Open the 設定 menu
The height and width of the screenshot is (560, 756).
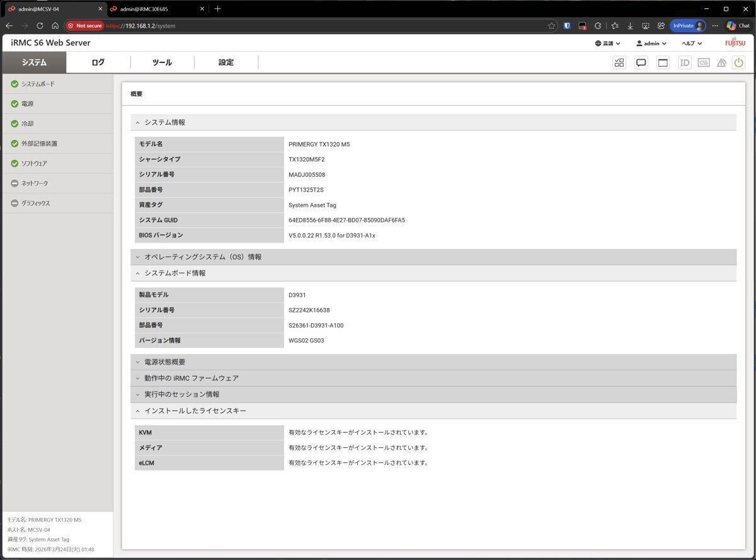tap(226, 62)
